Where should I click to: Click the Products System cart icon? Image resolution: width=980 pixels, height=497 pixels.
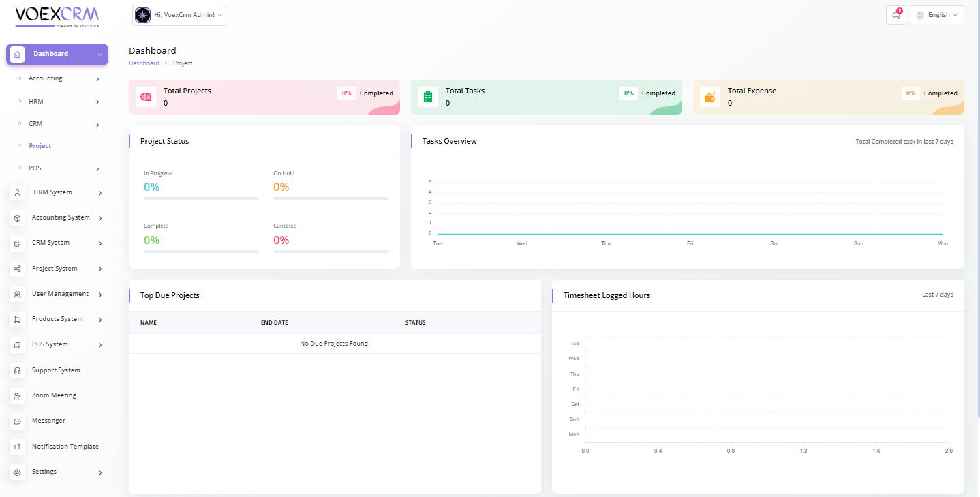(18, 320)
